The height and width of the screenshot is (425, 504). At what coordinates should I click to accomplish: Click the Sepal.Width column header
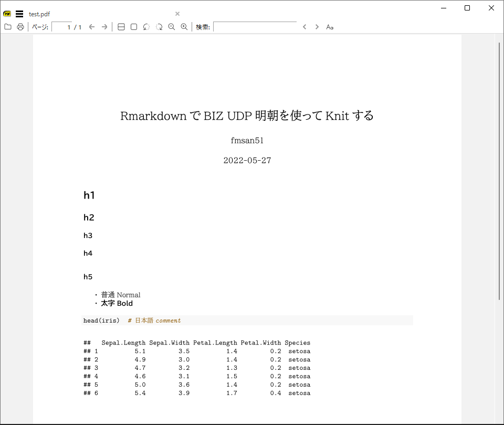tap(169, 343)
